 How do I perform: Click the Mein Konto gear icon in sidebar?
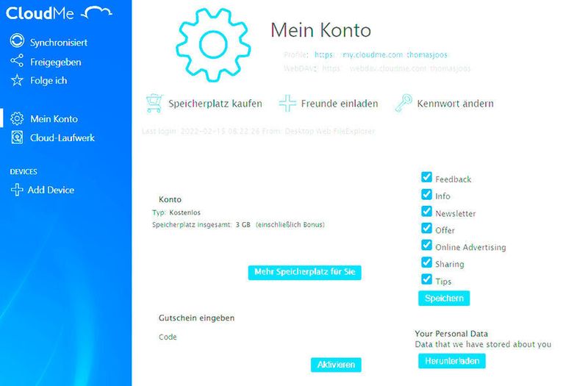[x=17, y=118]
